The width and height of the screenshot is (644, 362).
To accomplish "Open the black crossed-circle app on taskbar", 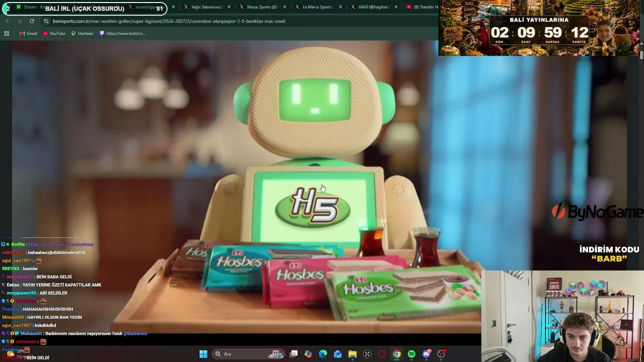I will (x=367, y=354).
